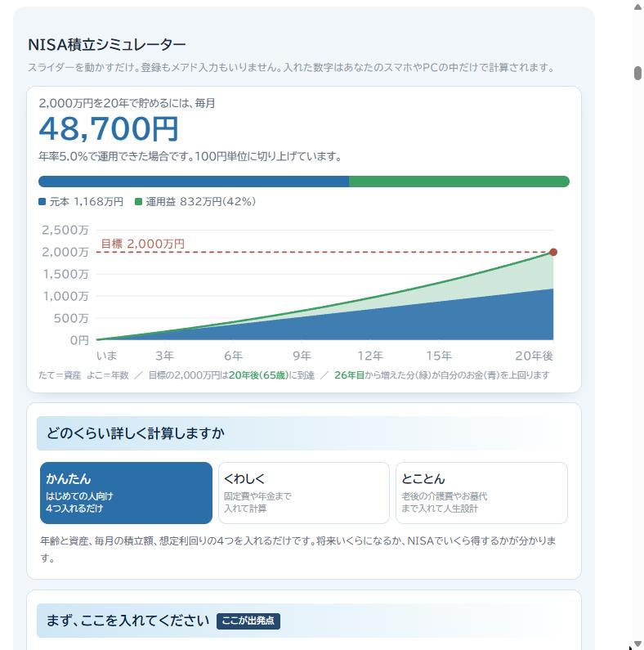
Task: Click the 20年後(65歳) highlighted text
Action: pos(258,375)
